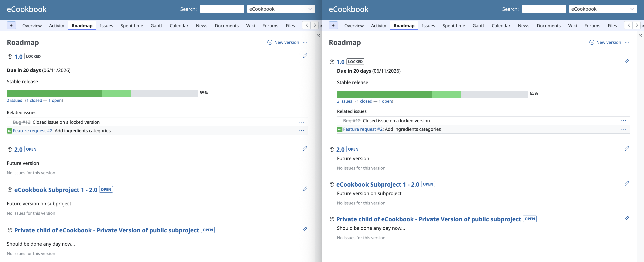
Task: Click the plus new-object button, right window
Action: pyautogui.click(x=333, y=26)
